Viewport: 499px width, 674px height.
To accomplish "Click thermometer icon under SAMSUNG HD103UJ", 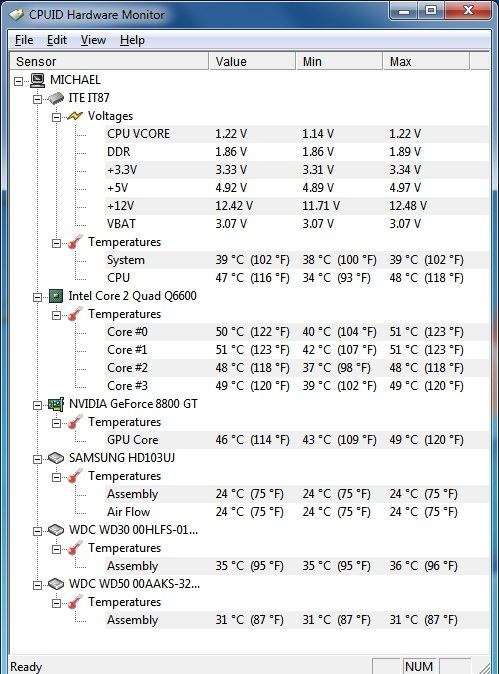I will tap(75, 476).
